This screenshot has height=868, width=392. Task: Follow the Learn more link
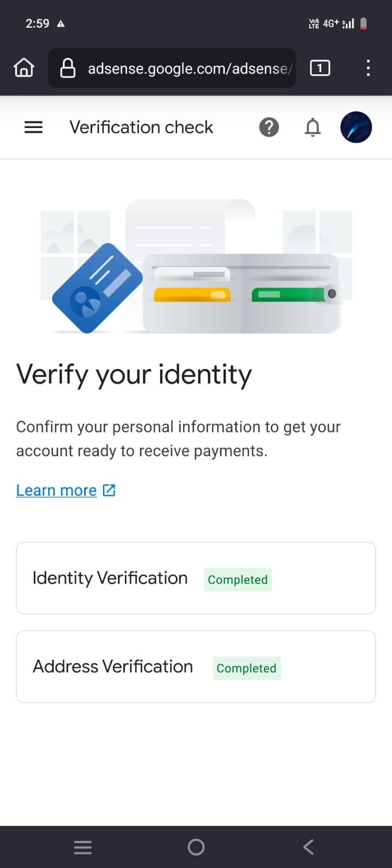tap(56, 490)
